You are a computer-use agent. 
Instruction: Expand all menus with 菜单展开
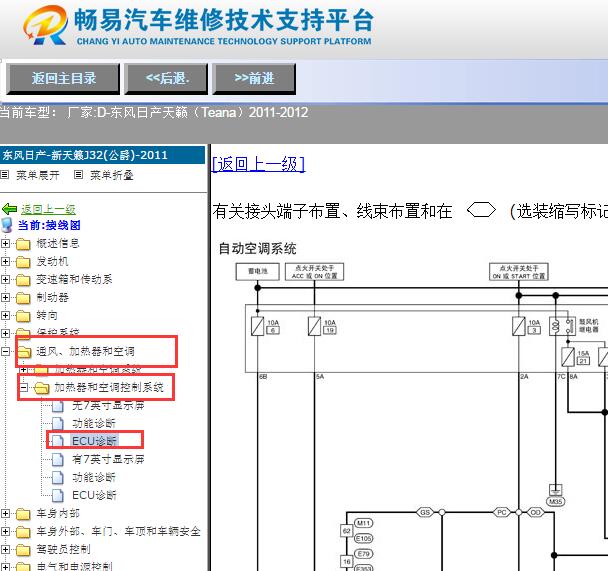[x=38, y=175]
